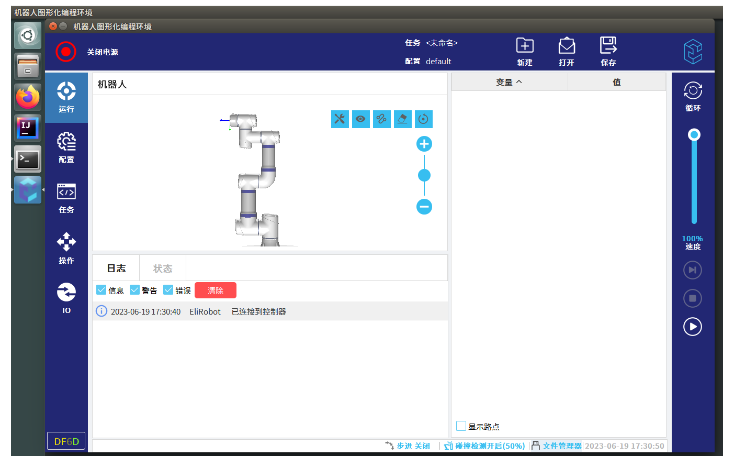Screen dimensions: 736x462
Task: Click the 文件管理器 link in status bar
Action: pos(561,445)
